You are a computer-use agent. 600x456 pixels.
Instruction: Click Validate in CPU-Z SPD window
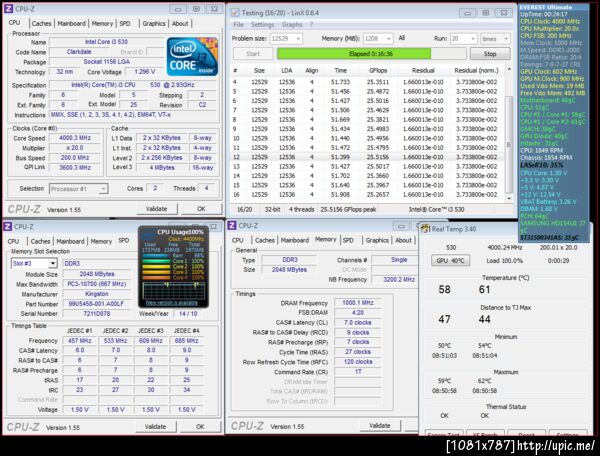[x=156, y=427]
